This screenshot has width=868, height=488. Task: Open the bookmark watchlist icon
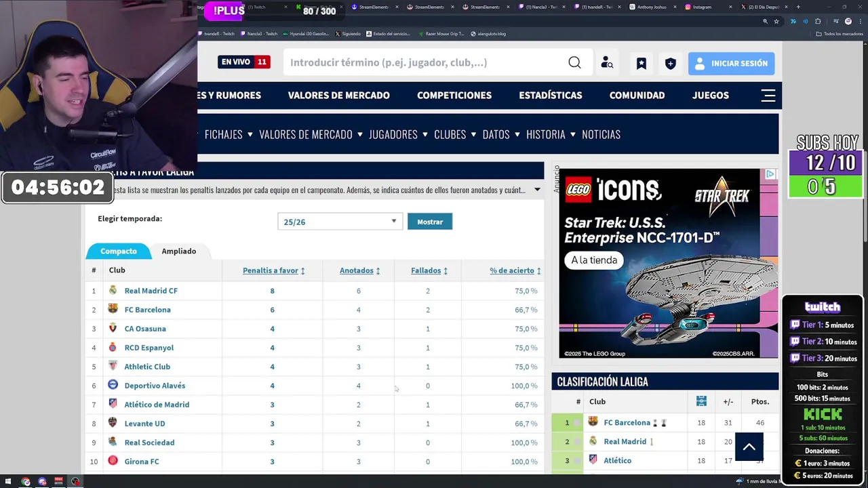tap(641, 63)
